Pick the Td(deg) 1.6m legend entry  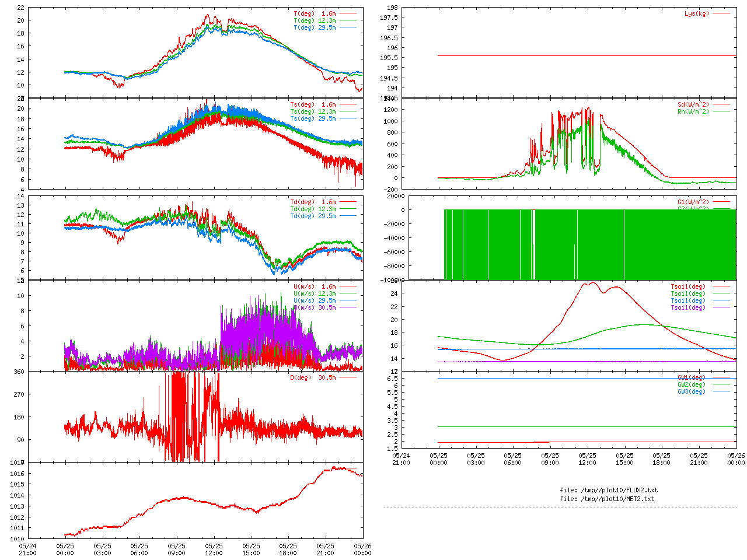313,202
